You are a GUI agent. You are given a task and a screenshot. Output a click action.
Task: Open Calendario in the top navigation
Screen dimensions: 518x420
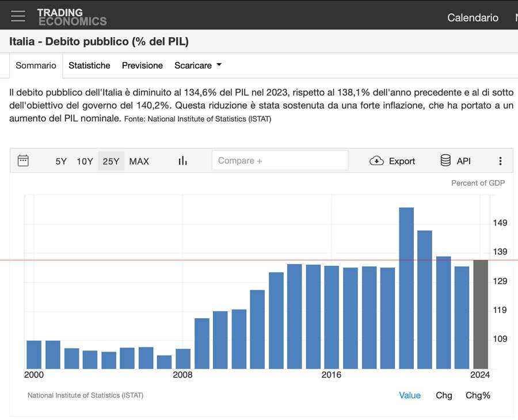pyautogui.click(x=473, y=17)
